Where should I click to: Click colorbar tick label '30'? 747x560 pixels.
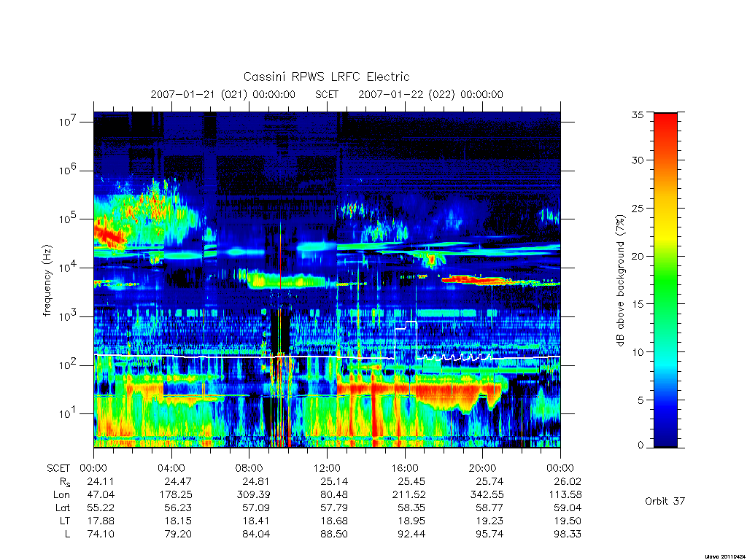(x=638, y=160)
